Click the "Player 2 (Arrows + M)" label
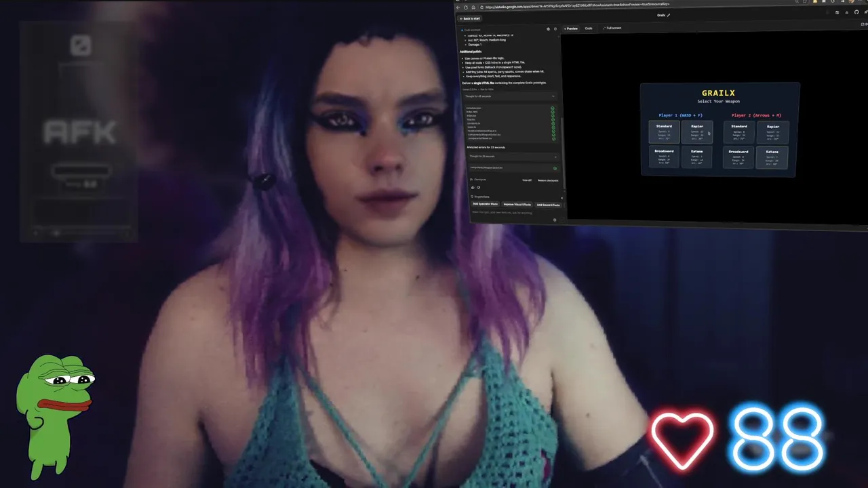868x488 pixels. click(757, 115)
